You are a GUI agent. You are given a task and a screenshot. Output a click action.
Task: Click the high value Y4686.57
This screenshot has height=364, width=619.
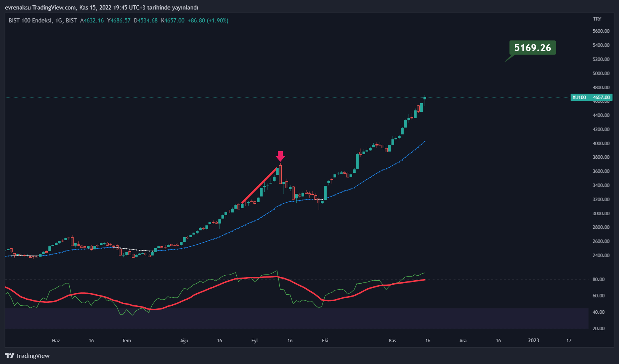(119, 21)
